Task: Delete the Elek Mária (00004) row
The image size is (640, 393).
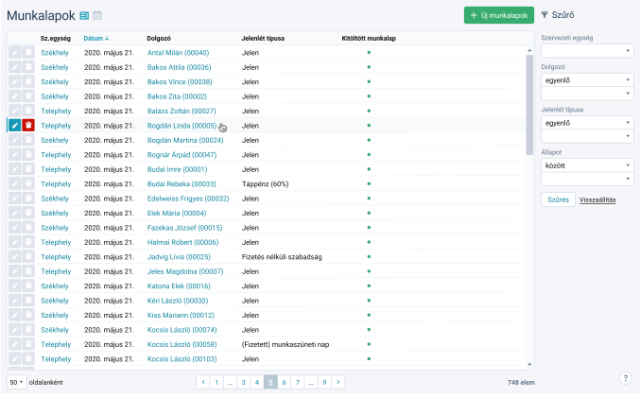Action: [29, 213]
